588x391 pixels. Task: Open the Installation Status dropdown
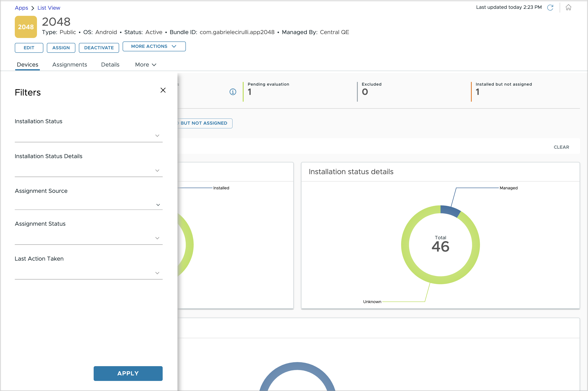click(x=89, y=136)
